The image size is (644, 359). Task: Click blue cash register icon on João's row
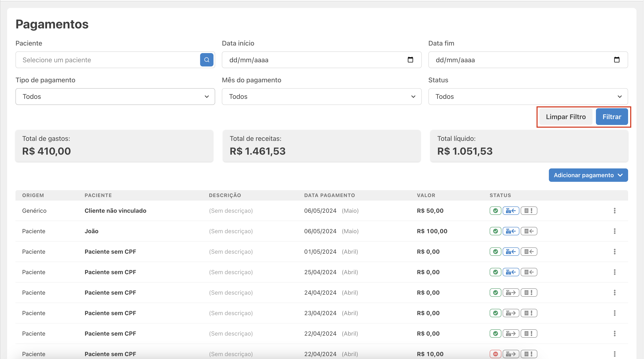coord(511,231)
